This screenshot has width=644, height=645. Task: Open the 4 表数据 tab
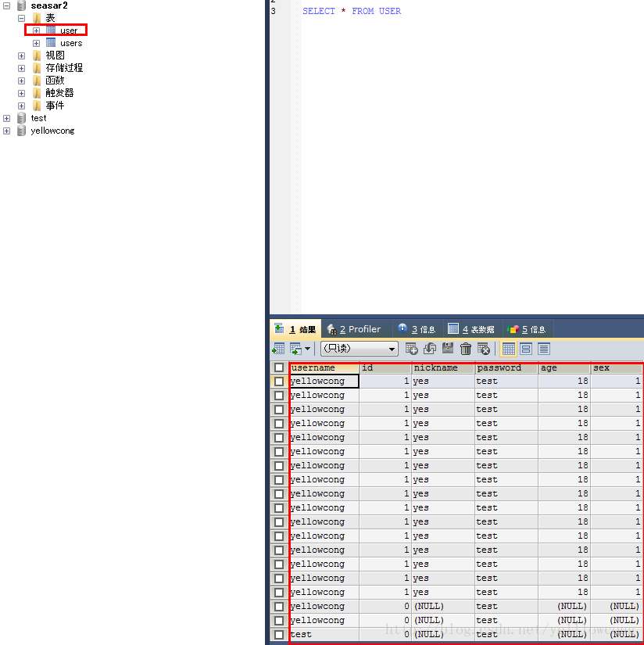click(471, 329)
